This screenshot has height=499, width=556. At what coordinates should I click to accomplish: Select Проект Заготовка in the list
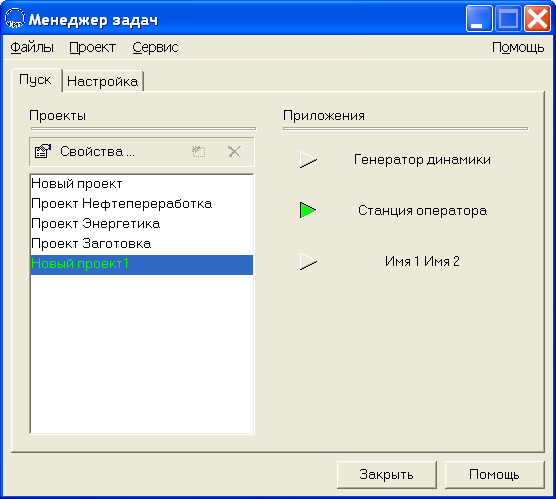[142, 244]
